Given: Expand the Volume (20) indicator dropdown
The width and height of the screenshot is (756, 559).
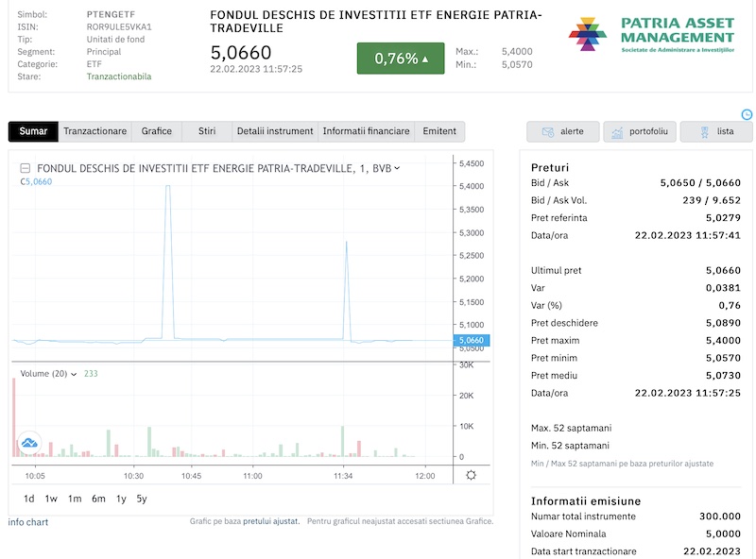Looking at the screenshot, I should [x=74, y=374].
